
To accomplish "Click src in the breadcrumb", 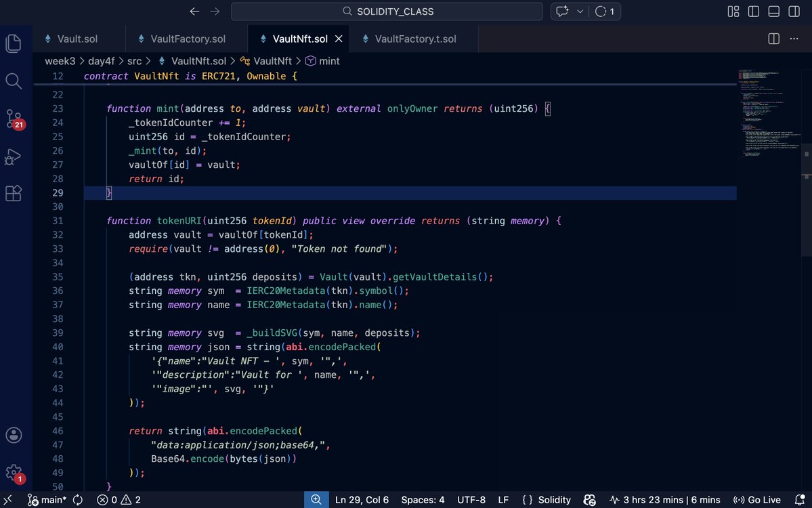I will [134, 61].
